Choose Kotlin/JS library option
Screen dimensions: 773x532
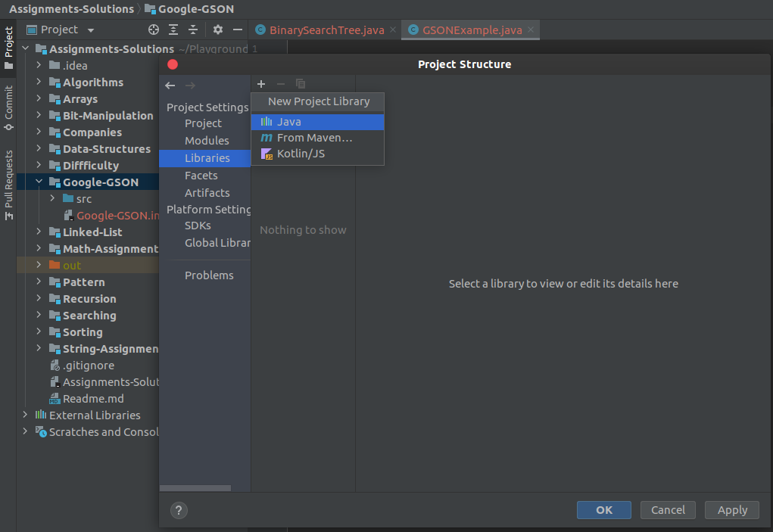point(317,154)
